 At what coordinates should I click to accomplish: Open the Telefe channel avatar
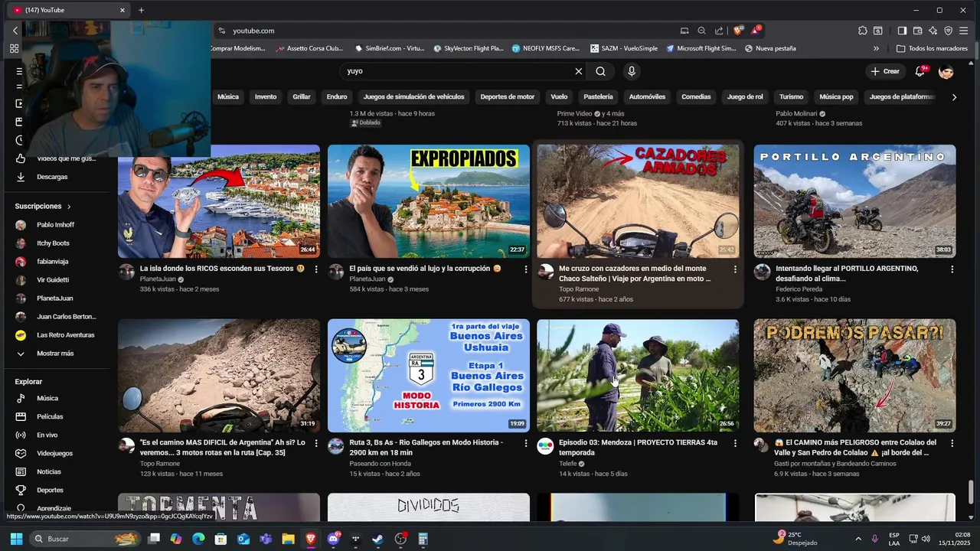(545, 446)
